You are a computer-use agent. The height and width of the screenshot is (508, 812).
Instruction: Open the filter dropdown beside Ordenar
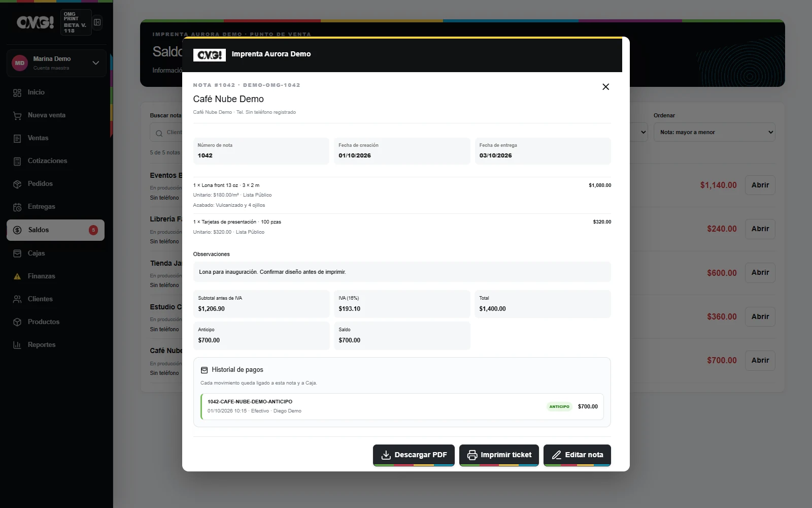click(x=639, y=132)
